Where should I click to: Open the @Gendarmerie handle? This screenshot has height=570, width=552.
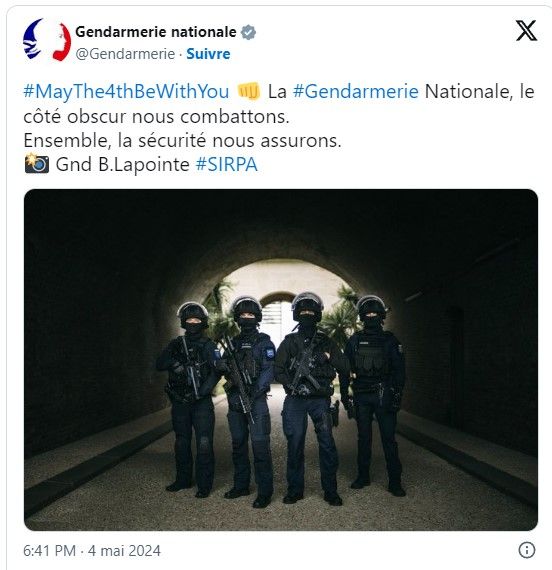(125, 54)
